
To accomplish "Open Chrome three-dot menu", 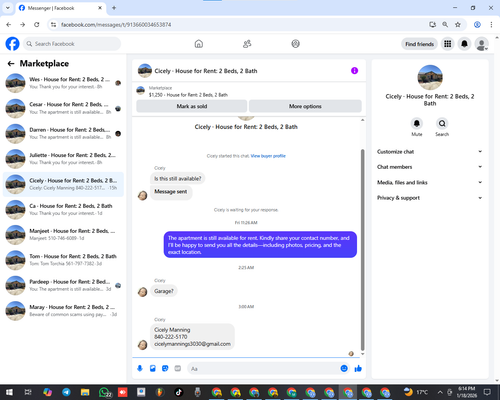I will [491, 25].
